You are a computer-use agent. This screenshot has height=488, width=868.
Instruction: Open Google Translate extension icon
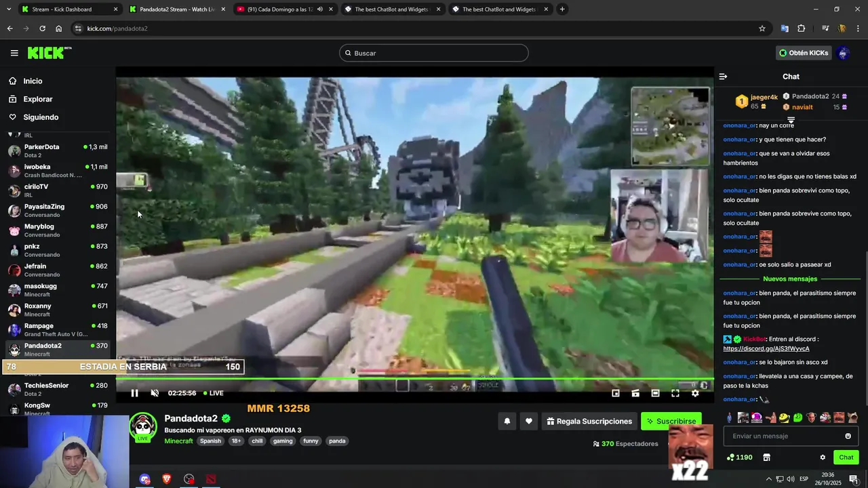point(785,28)
